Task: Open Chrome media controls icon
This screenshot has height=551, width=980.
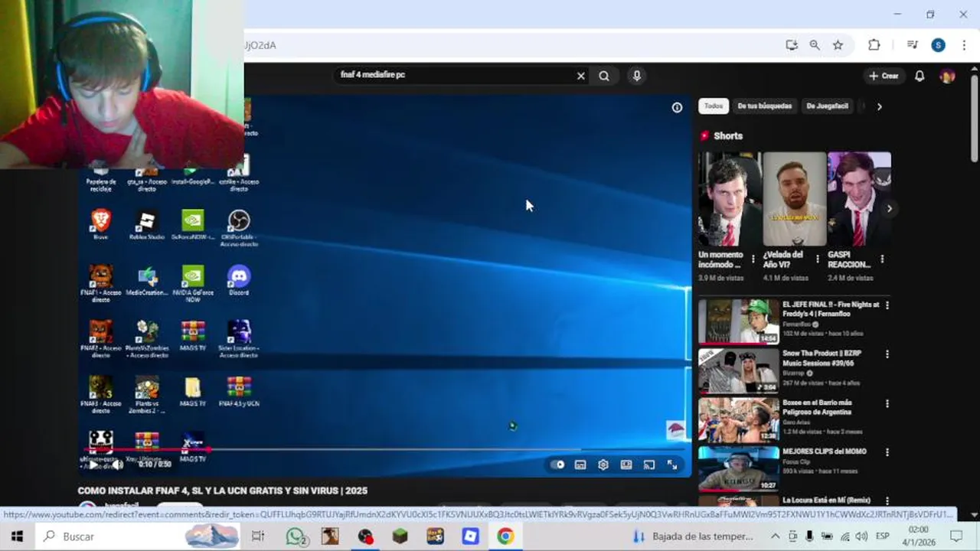Action: 912,45
